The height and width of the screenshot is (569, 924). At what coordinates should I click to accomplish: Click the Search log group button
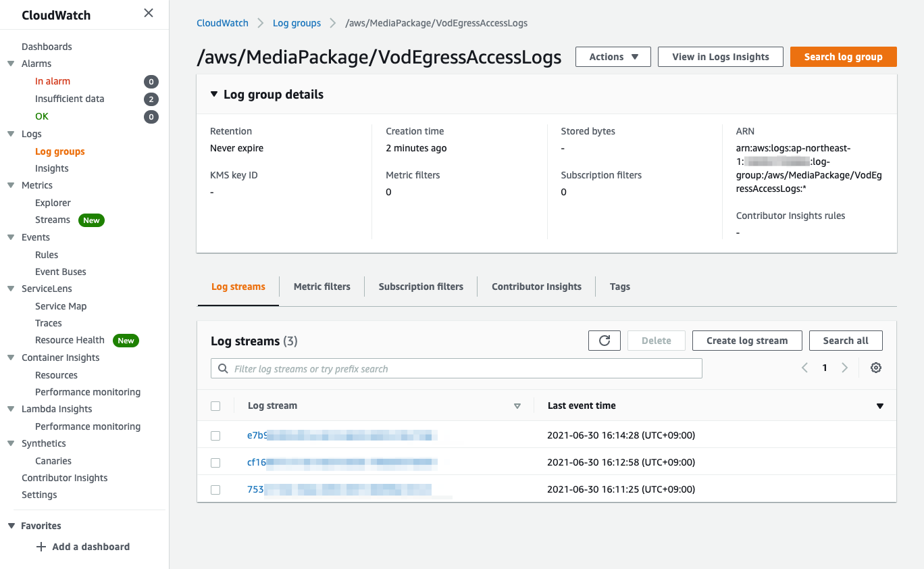coord(844,57)
